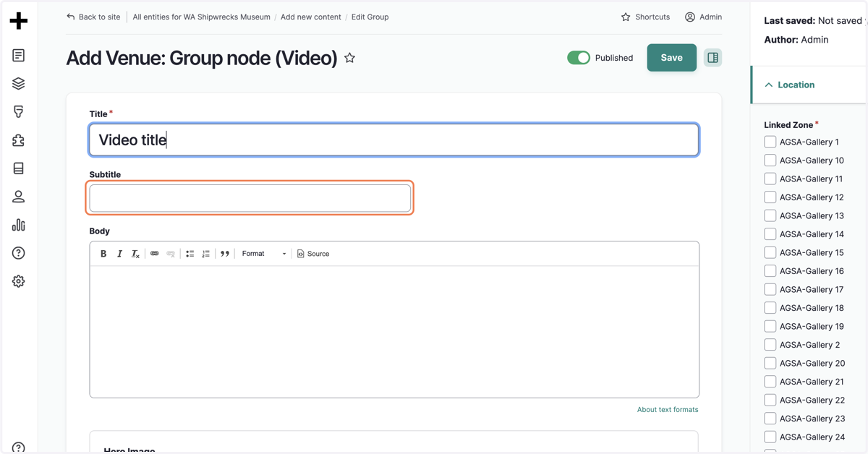Open the Configuration stacked panel icon
This screenshot has height=454, width=868.
(x=19, y=168)
